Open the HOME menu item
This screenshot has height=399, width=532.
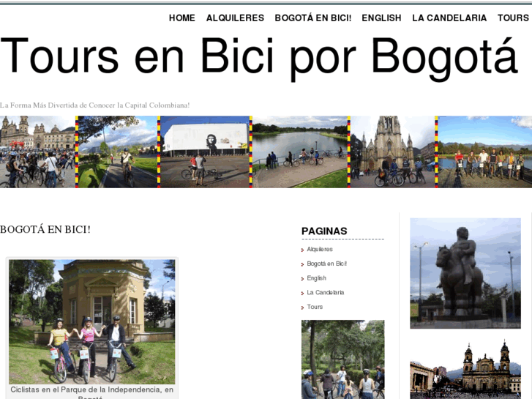182,18
